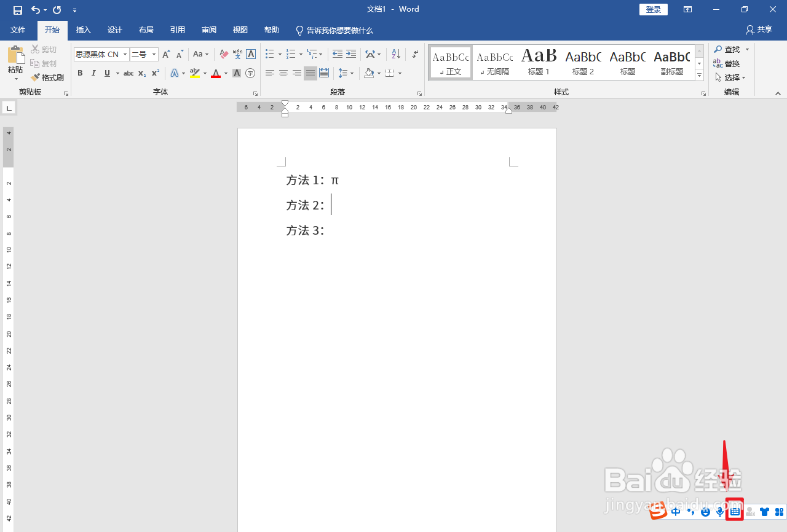Toggle Italic formatting
Image resolution: width=787 pixels, height=532 pixels.
point(93,73)
